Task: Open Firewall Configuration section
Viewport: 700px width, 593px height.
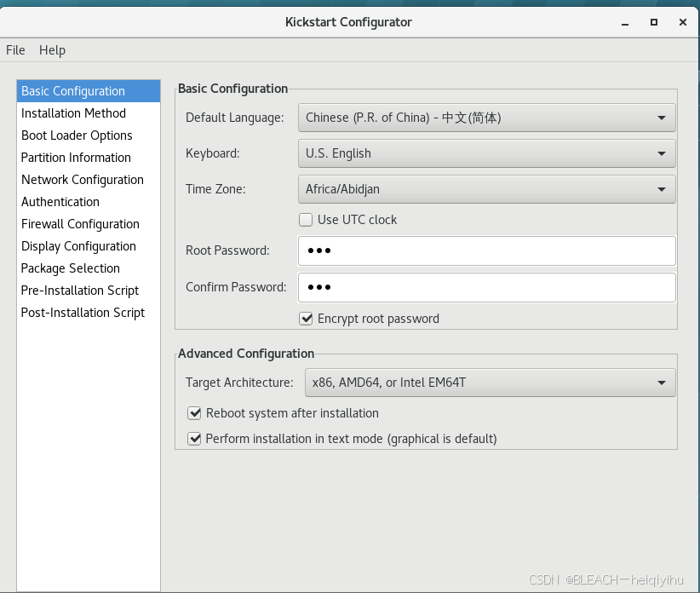Action: (x=89, y=224)
